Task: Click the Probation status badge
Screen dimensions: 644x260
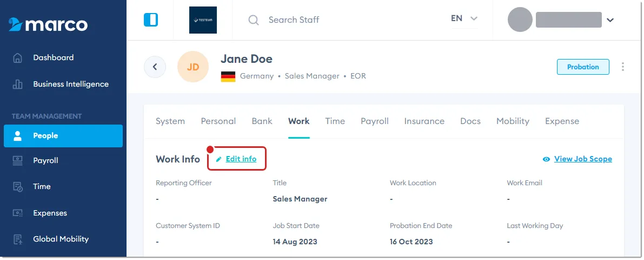Action: (x=583, y=67)
